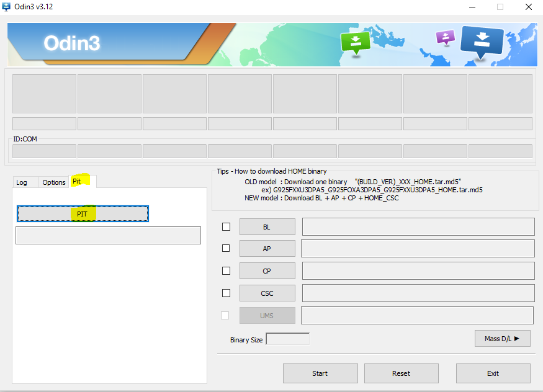
Task: Switch to the Log tab
Action: coord(22,182)
